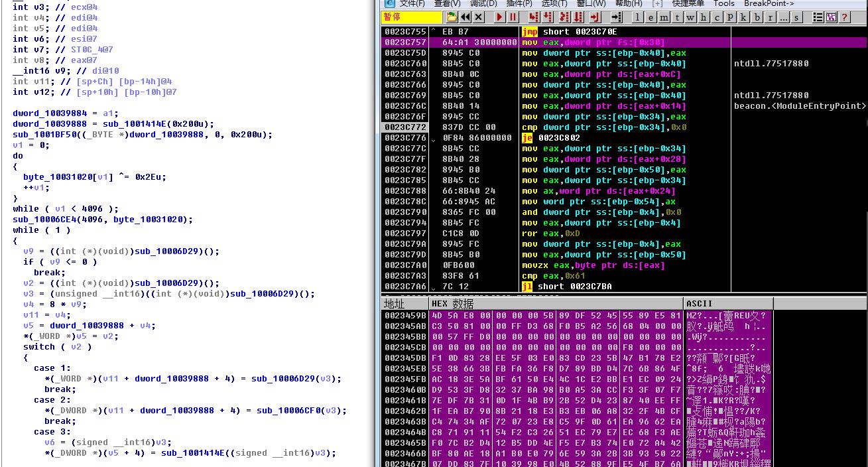
Task: Show Windows list with the w button
Action: click(690, 17)
